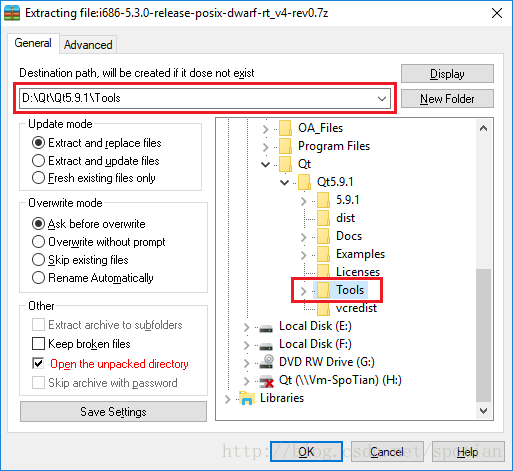The image size is (513, 471).
Task: Click the New Folder button
Action: [x=447, y=99]
